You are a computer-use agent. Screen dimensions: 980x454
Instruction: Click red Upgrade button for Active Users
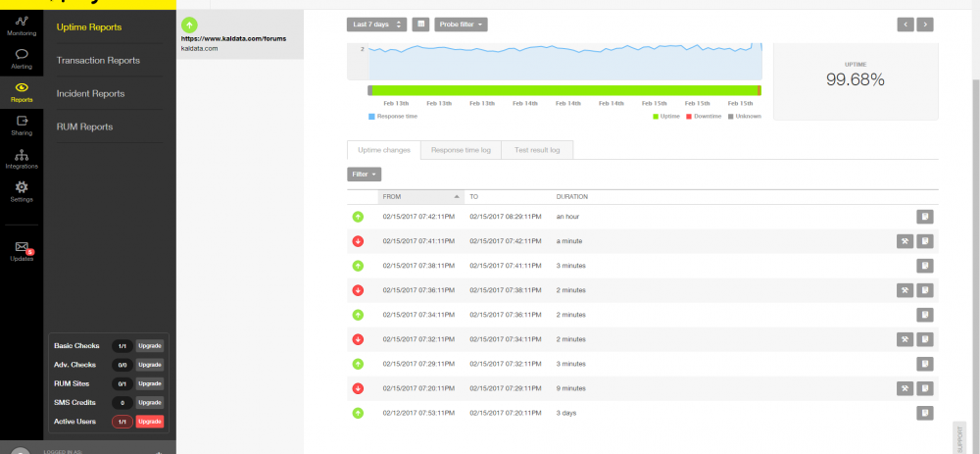[150, 422]
